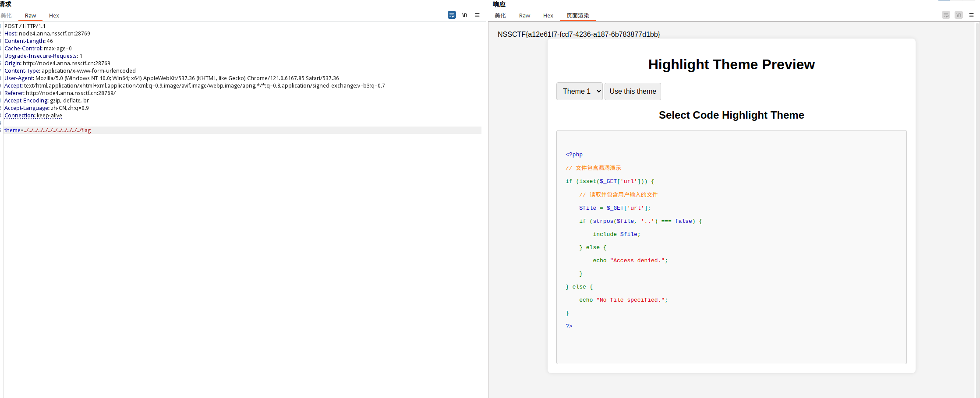
Task: Open the request panel hamburger menu
Action: [477, 15]
